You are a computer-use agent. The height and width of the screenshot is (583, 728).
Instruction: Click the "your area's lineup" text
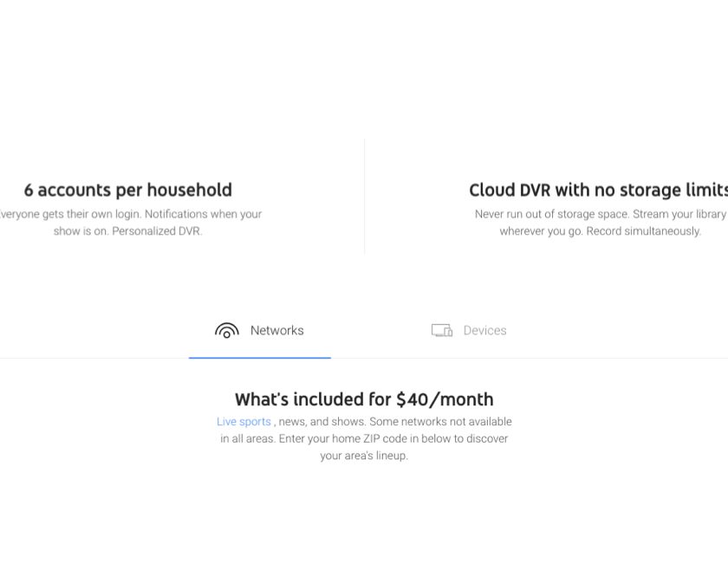[x=364, y=456]
